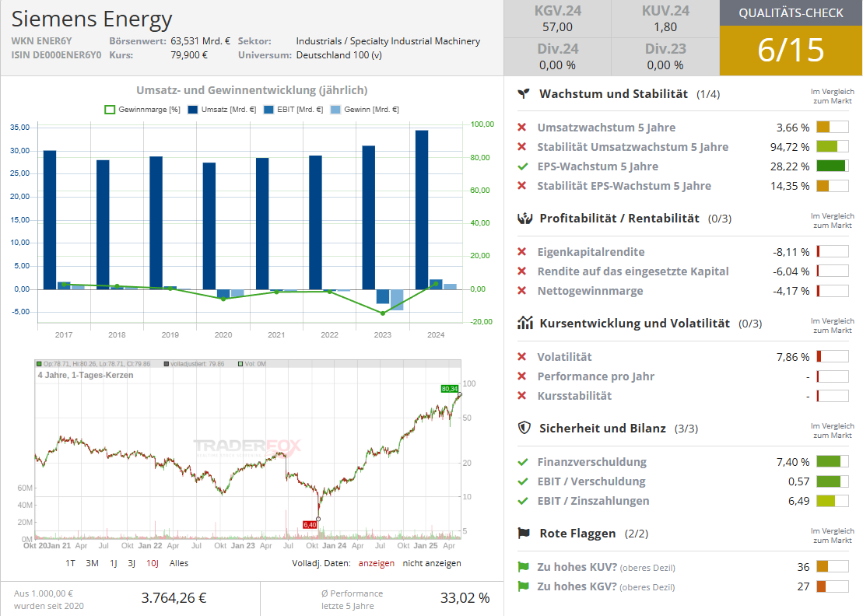Click the Sektor Industrials / Specialty Industrial Machinery text
This screenshot has height=616, width=863.
[388, 41]
